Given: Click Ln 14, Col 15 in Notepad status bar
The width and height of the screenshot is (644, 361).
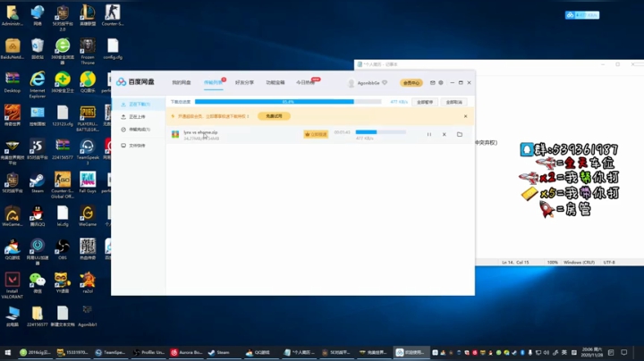Looking at the screenshot, I should click(515, 262).
